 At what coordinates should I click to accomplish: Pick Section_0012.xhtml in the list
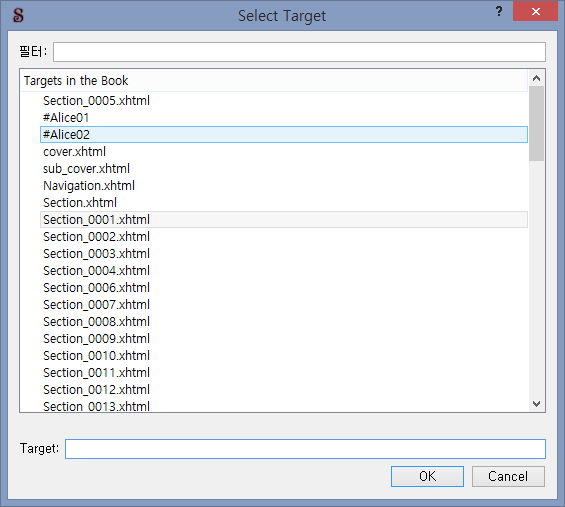pyautogui.click(x=284, y=390)
